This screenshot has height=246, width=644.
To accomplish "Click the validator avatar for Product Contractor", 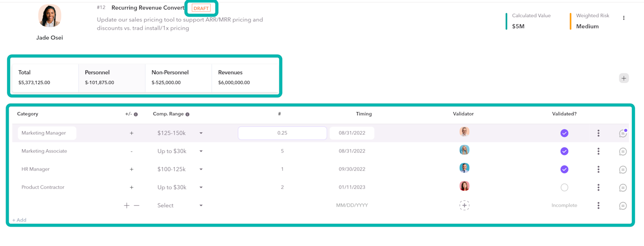I will (464, 186).
